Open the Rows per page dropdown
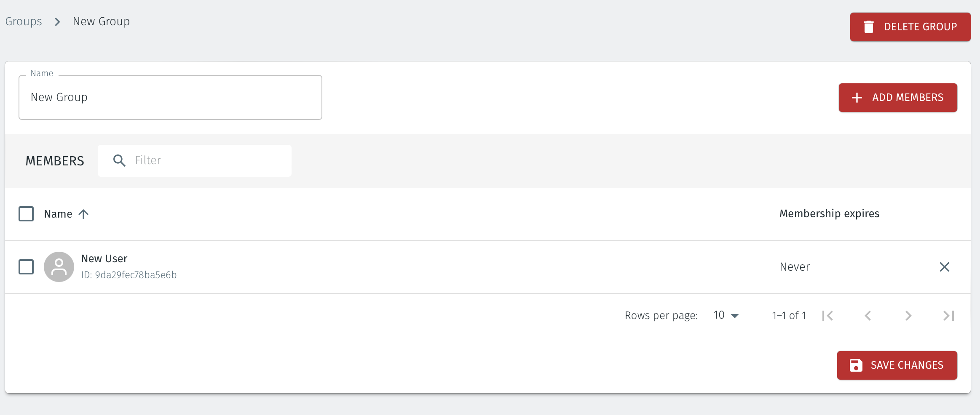980x415 pixels. pyautogui.click(x=726, y=315)
